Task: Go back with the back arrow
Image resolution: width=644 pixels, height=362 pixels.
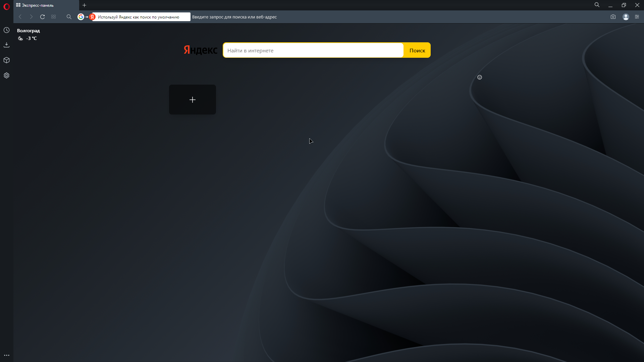Action: pos(20,17)
